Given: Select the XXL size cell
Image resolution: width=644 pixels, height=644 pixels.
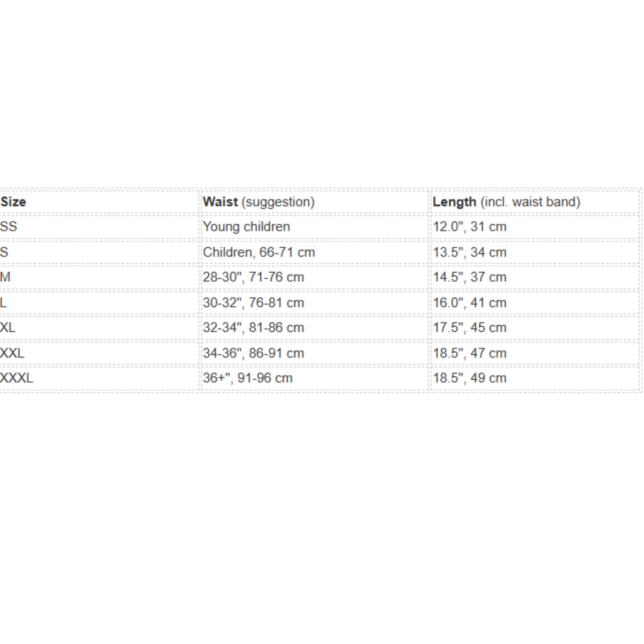Looking at the screenshot, I should tap(12, 353).
